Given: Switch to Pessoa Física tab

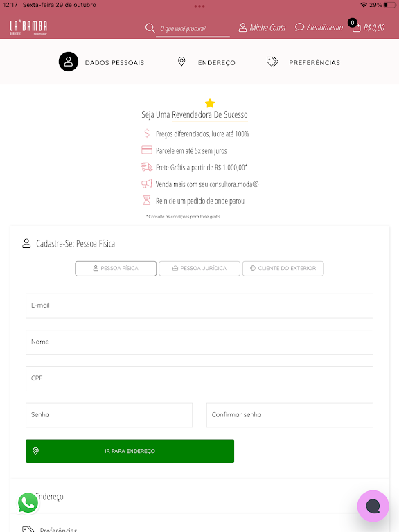Looking at the screenshot, I should (116, 268).
